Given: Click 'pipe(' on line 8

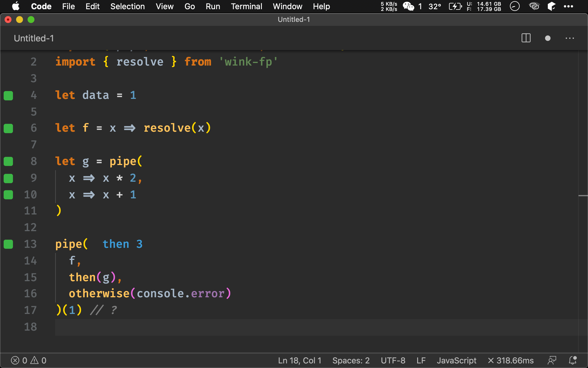Looking at the screenshot, I should (x=126, y=161).
